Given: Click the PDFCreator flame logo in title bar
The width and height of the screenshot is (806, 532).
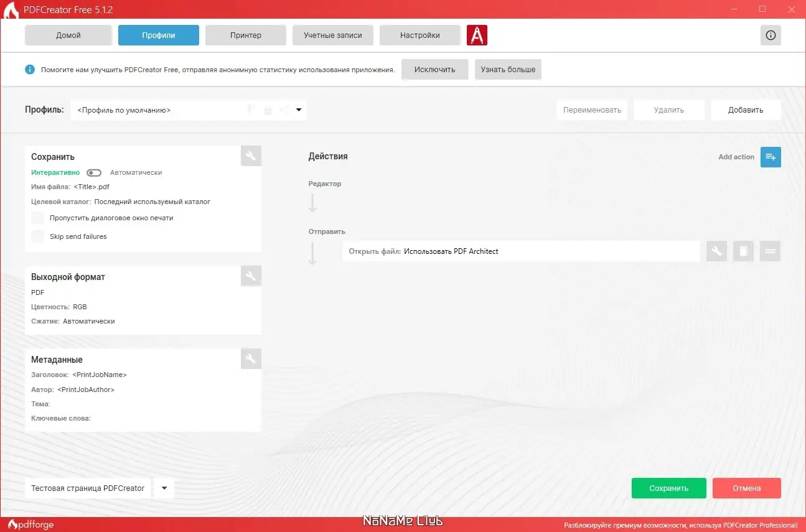Looking at the screenshot, I should point(10,10).
